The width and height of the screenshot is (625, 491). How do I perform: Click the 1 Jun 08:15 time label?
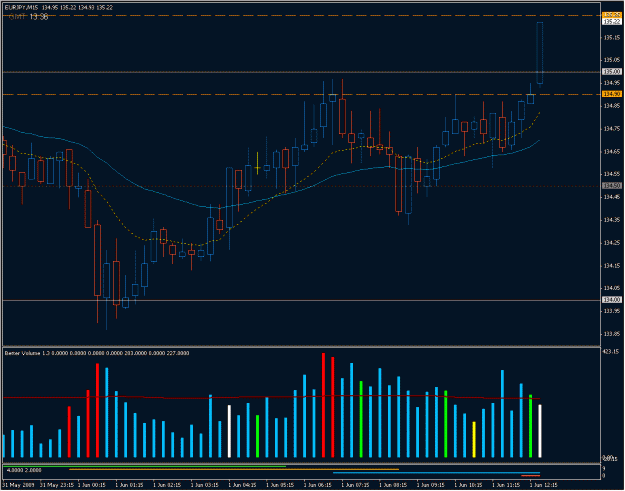(x=393, y=485)
